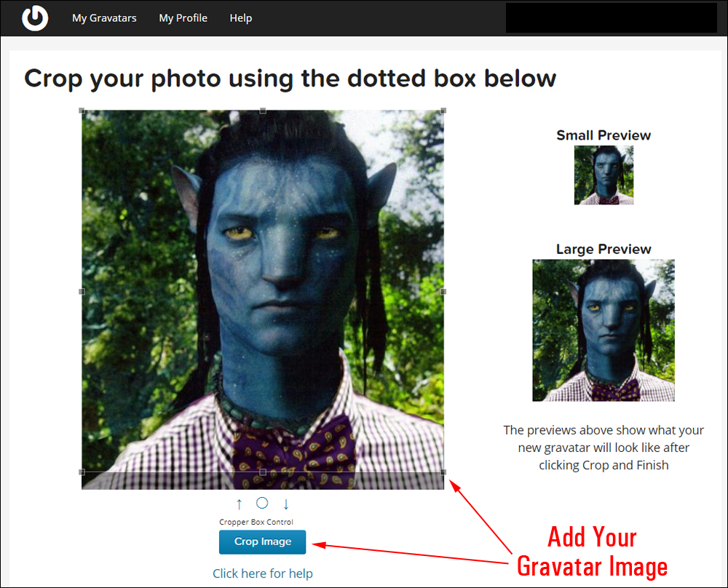
Task: Click inside the crop selection on the photo
Action: 263,291
